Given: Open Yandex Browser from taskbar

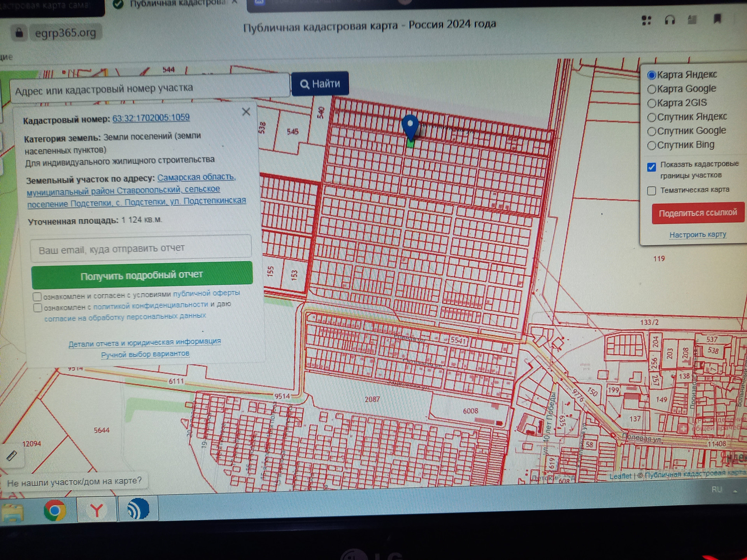Looking at the screenshot, I should tap(96, 510).
